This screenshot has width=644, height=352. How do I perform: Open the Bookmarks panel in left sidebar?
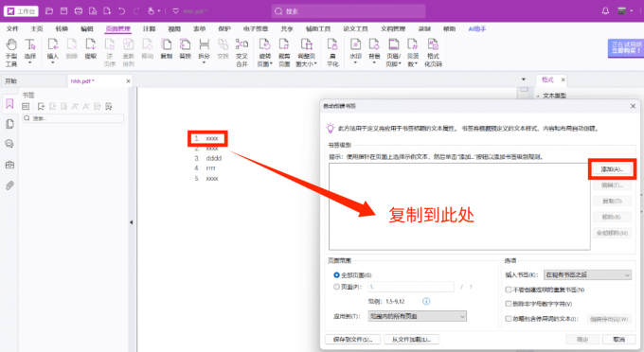pyautogui.click(x=9, y=104)
